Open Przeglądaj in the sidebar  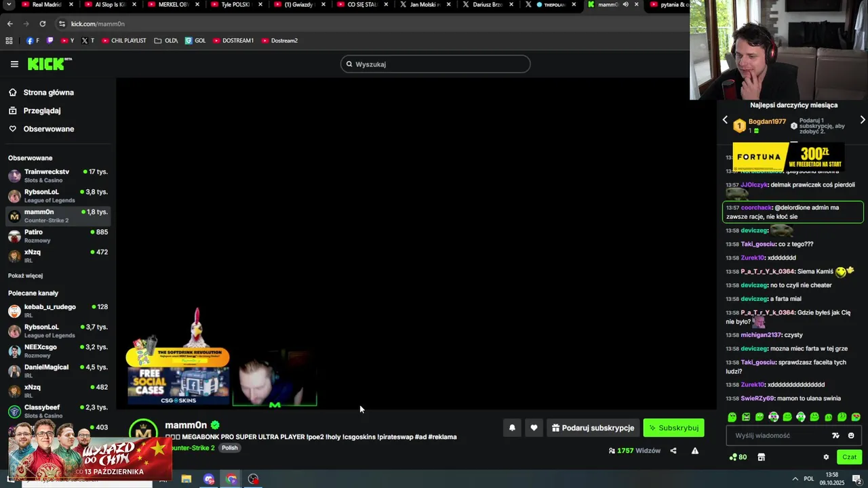tap(41, 110)
